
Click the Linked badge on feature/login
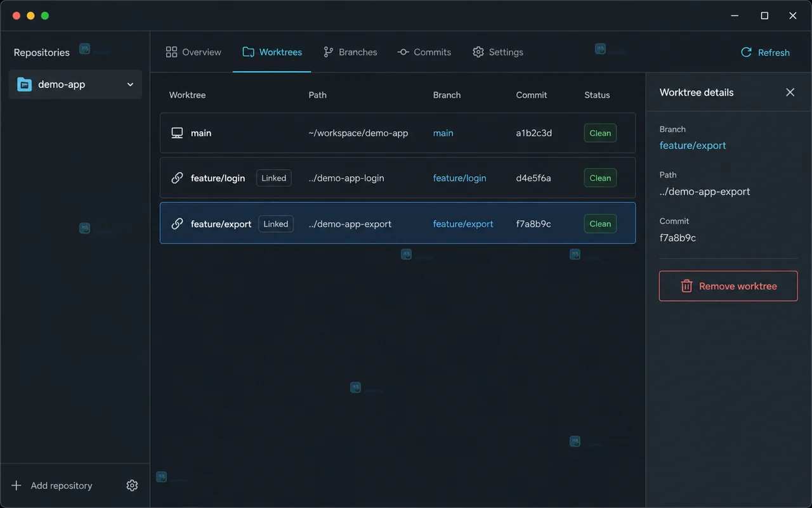(x=274, y=178)
